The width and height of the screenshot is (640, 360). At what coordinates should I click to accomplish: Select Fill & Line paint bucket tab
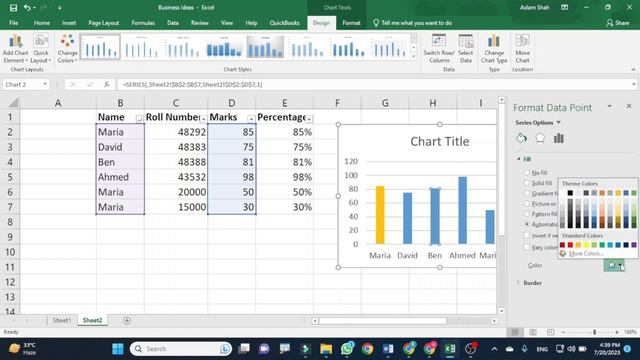pyautogui.click(x=521, y=138)
